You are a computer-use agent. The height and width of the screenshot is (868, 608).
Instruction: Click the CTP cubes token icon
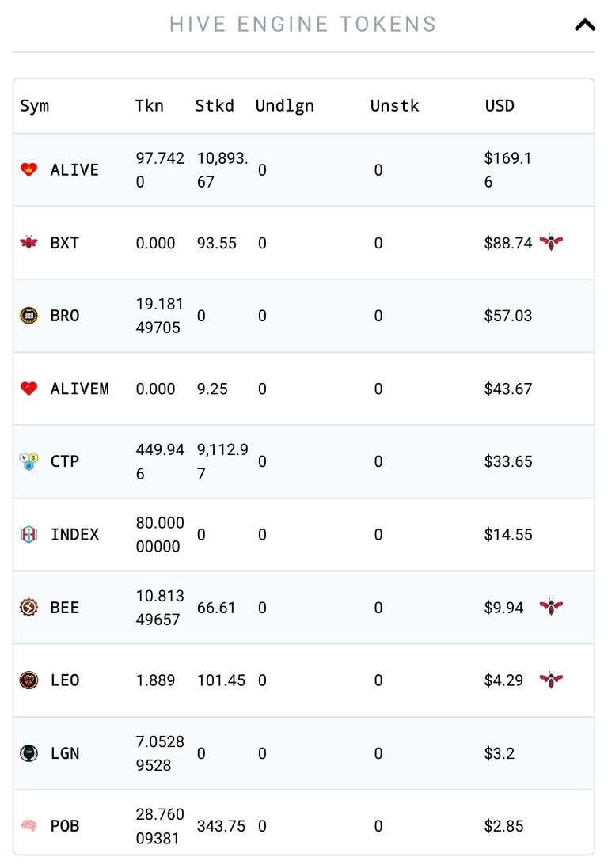28,461
